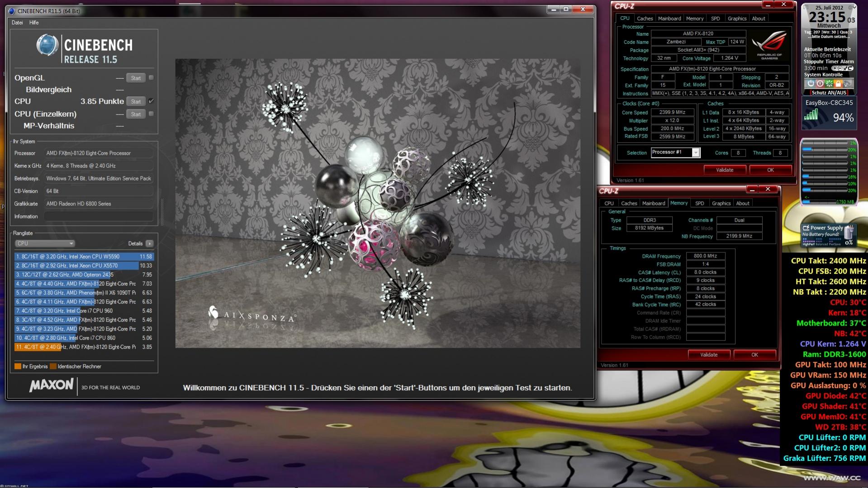The height and width of the screenshot is (488, 868).
Task: Click Validate in the upper CPU-Z window
Action: [725, 170]
